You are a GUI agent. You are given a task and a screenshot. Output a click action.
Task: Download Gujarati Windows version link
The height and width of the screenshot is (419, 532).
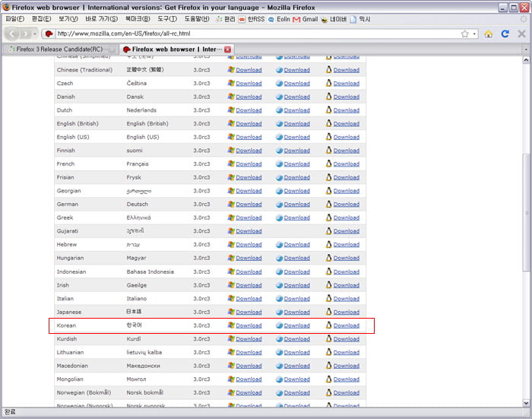click(249, 231)
